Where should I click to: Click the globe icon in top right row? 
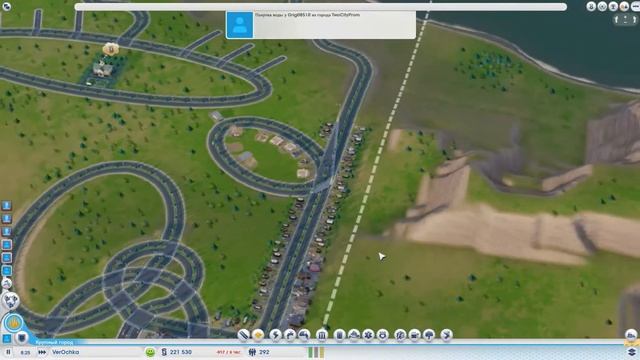point(602,6)
